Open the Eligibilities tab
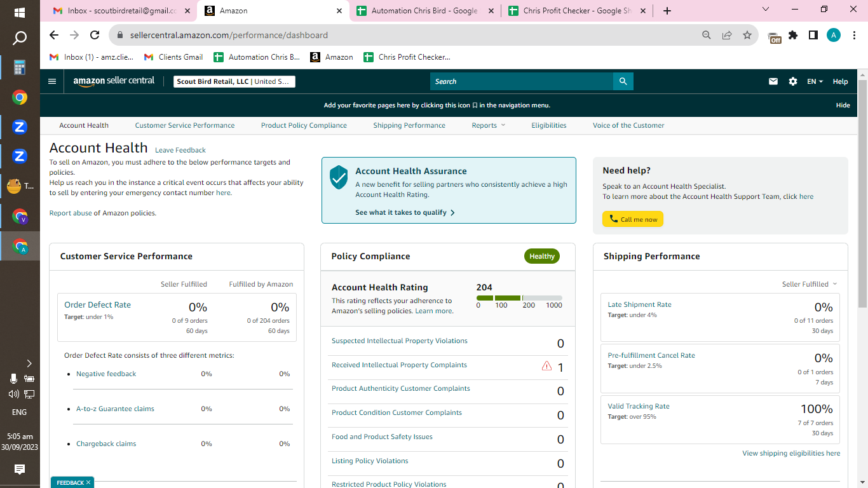Viewport: 868px width, 488px height. click(x=549, y=125)
